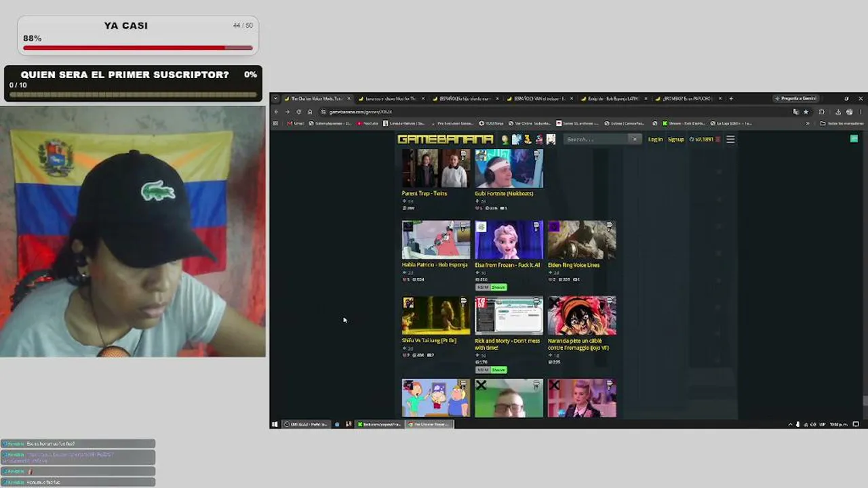Go forward in the browser

pos(287,112)
